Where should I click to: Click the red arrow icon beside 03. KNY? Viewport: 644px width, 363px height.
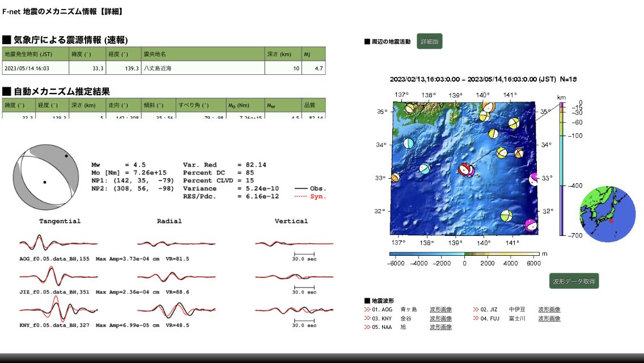(367, 319)
